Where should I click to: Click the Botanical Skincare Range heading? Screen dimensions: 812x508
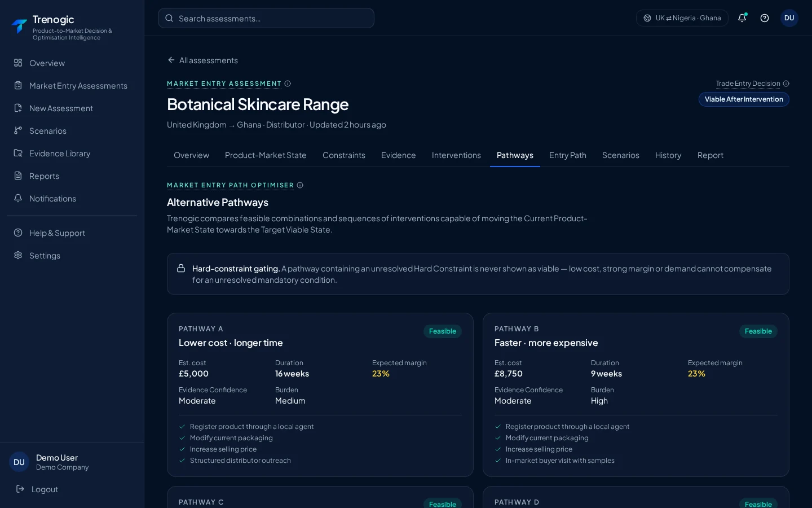(x=258, y=104)
